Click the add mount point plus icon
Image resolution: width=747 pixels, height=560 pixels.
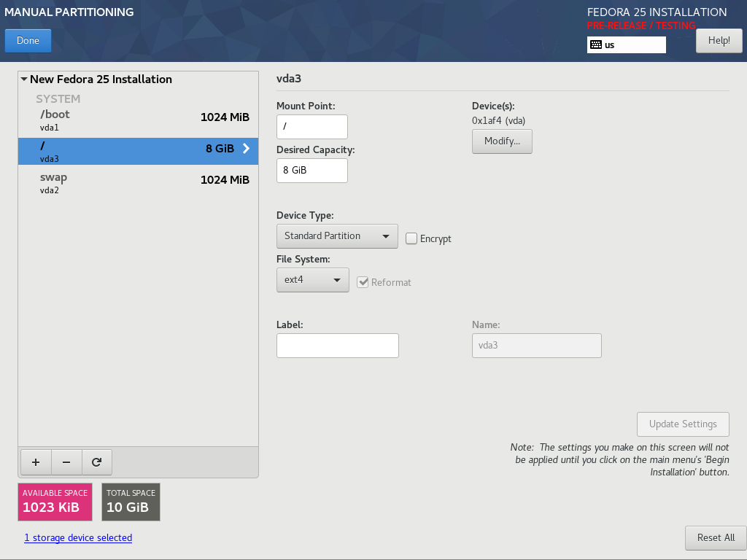(36, 462)
